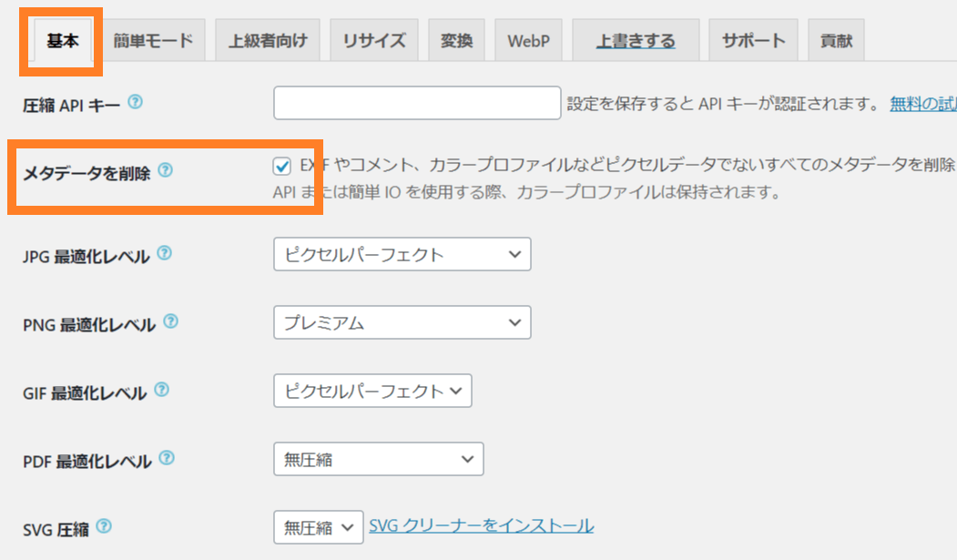Open PDF 最適化レベル dropdown showing 無圧縮

[379, 459]
